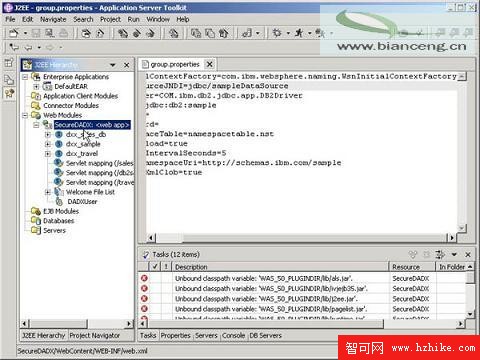The height and width of the screenshot is (360, 480).
Task: Click the Save As toolbar icon
Action: [50, 33]
